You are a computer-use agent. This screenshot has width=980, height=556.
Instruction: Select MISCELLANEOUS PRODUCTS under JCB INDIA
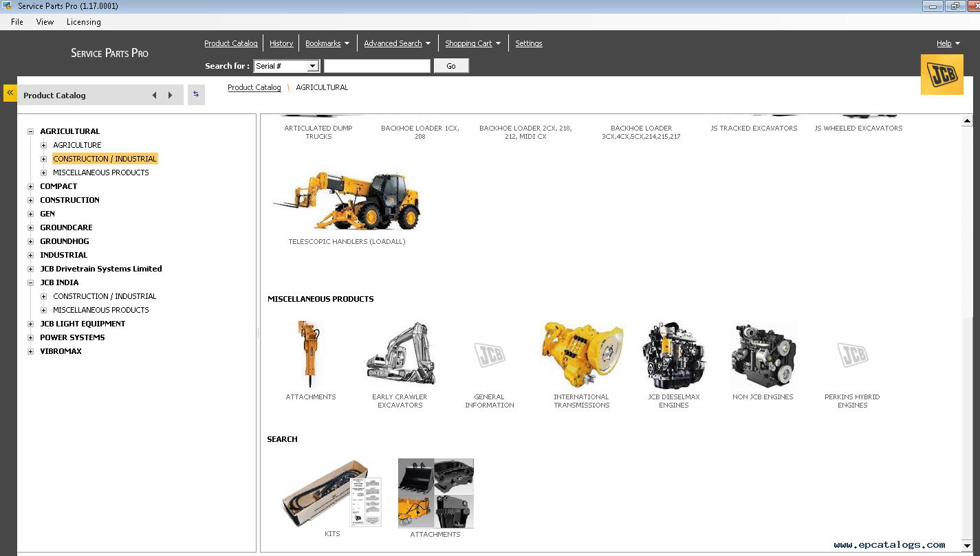101,310
